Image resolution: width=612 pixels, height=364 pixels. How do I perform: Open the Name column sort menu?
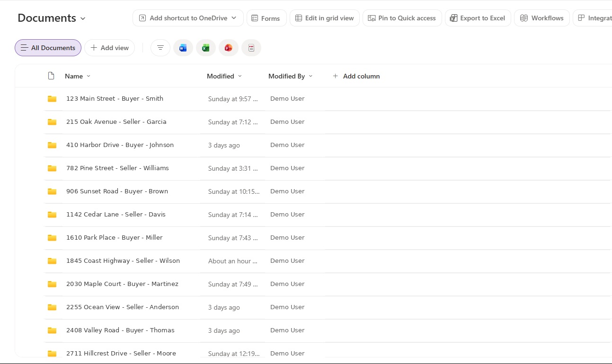(78, 76)
